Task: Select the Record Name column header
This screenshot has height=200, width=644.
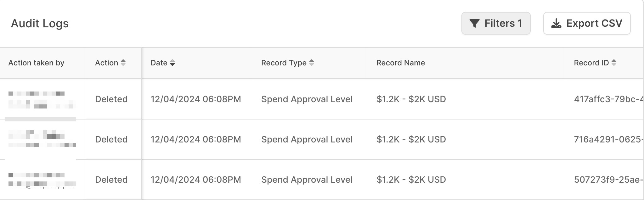Action: [401, 63]
